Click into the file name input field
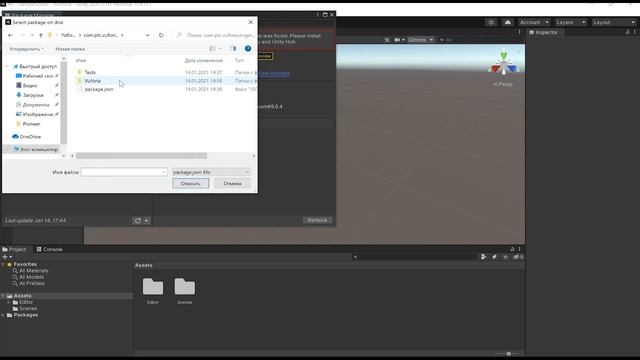 click(124, 172)
